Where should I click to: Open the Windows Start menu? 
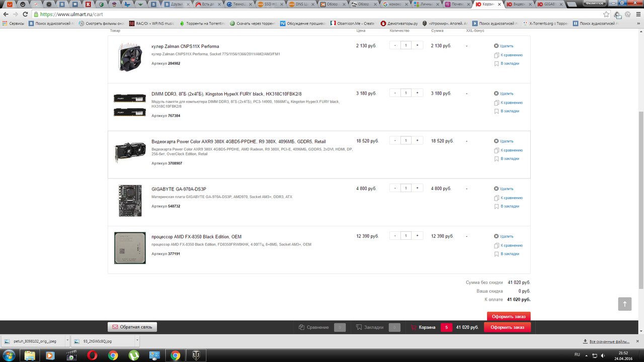coord(10,355)
